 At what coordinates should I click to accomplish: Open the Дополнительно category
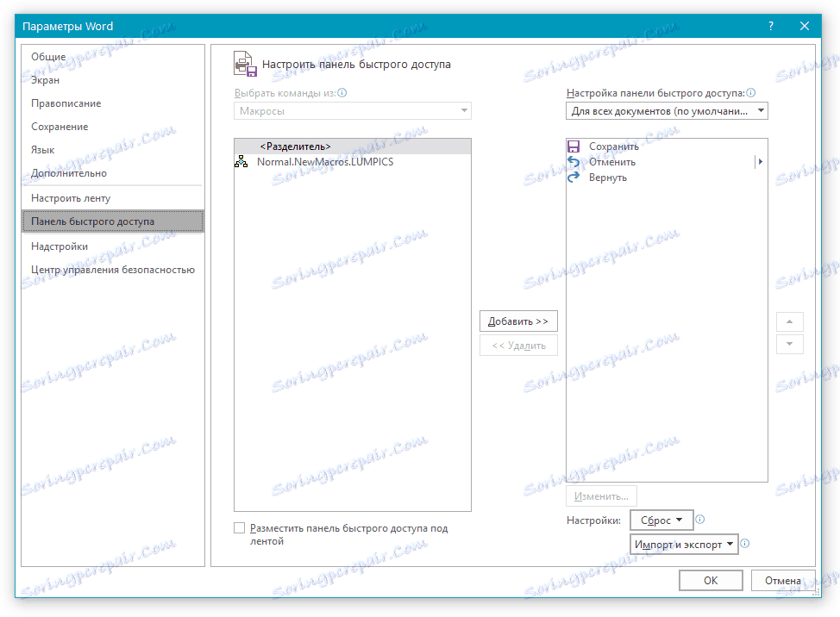pyautogui.click(x=113, y=173)
